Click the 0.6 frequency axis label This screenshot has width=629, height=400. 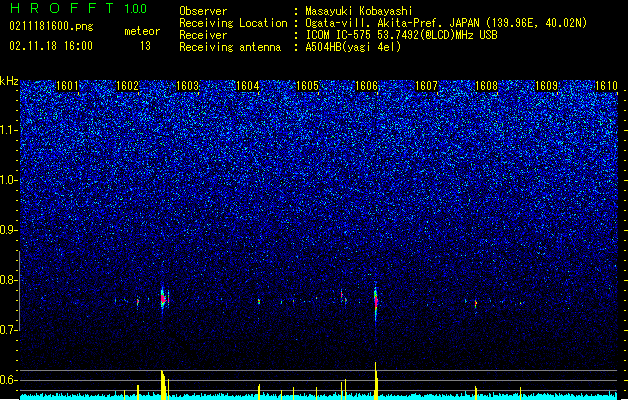coord(9,380)
